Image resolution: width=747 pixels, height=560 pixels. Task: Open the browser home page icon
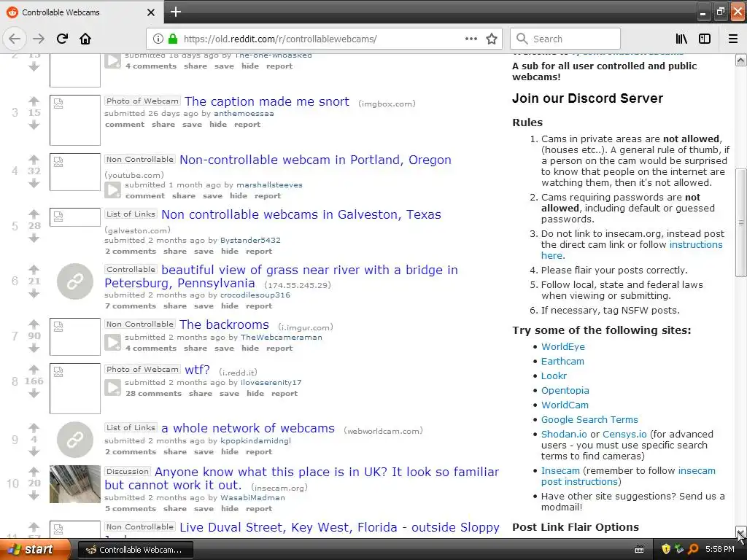point(85,39)
